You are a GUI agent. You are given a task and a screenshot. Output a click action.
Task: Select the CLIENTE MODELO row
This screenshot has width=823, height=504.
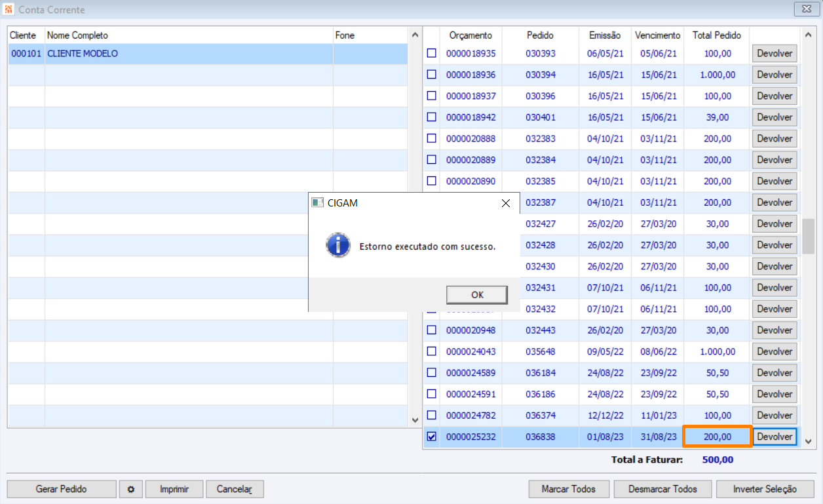(208, 54)
